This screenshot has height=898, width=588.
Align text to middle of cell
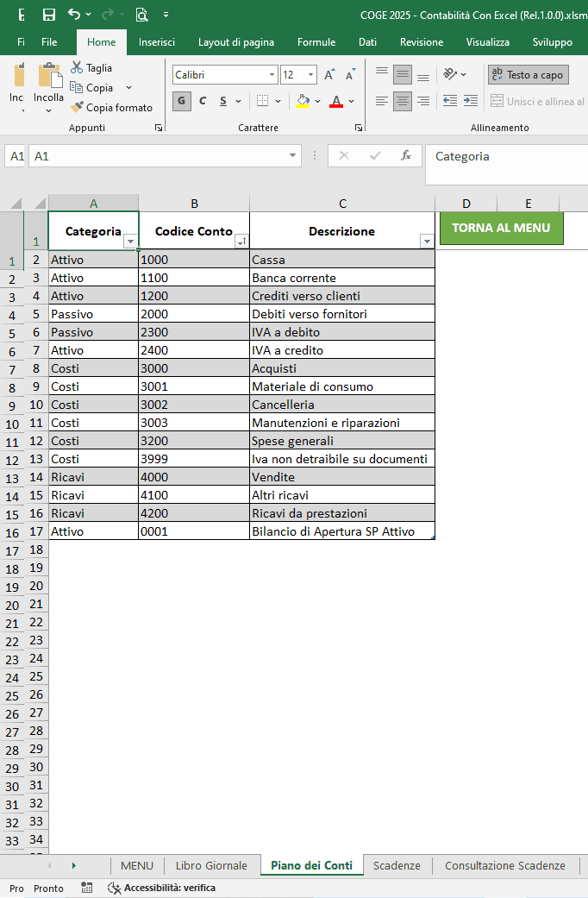pyautogui.click(x=403, y=74)
